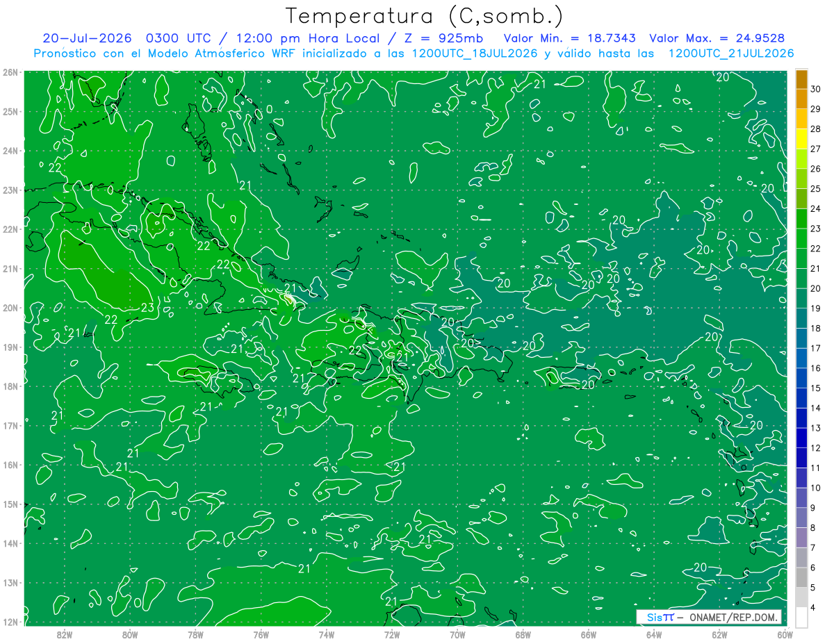This screenshot has width=834, height=644.
Task: Click the legend scale value 14
Action: click(x=816, y=408)
